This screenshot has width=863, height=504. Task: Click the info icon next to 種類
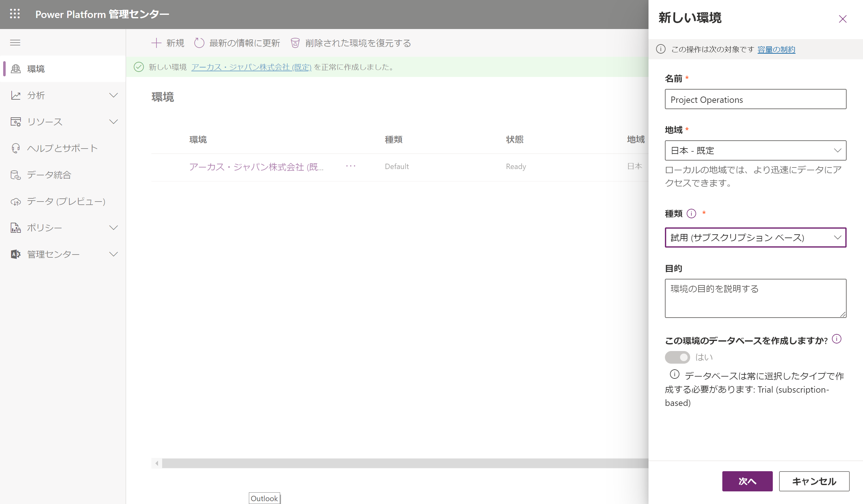coord(691,214)
